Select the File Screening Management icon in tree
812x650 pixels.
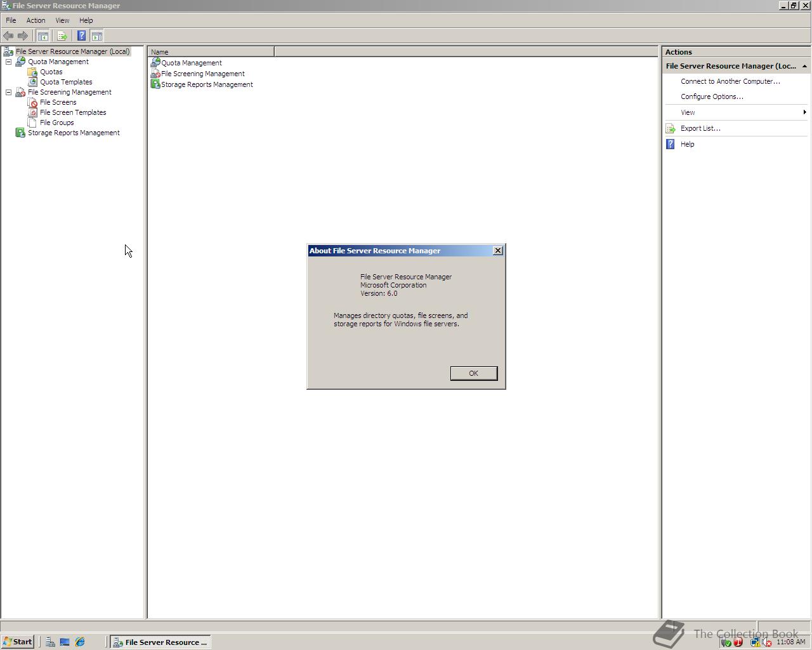(x=20, y=92)
